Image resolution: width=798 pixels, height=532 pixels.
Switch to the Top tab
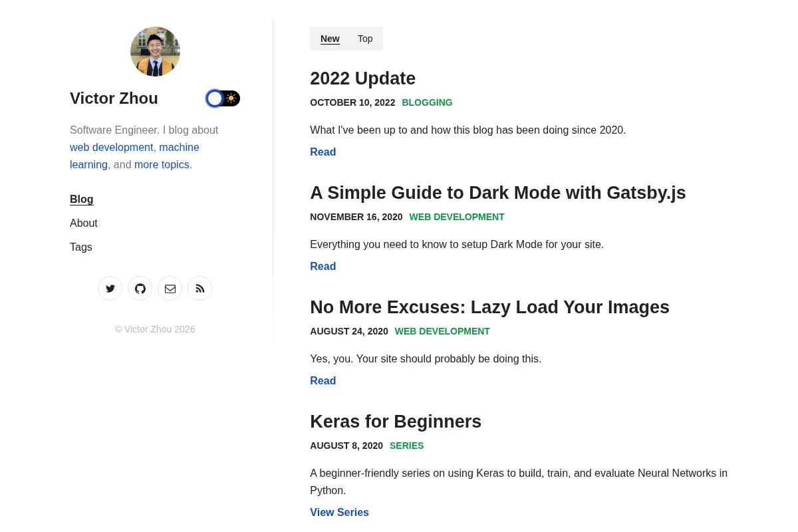[365, 39]
